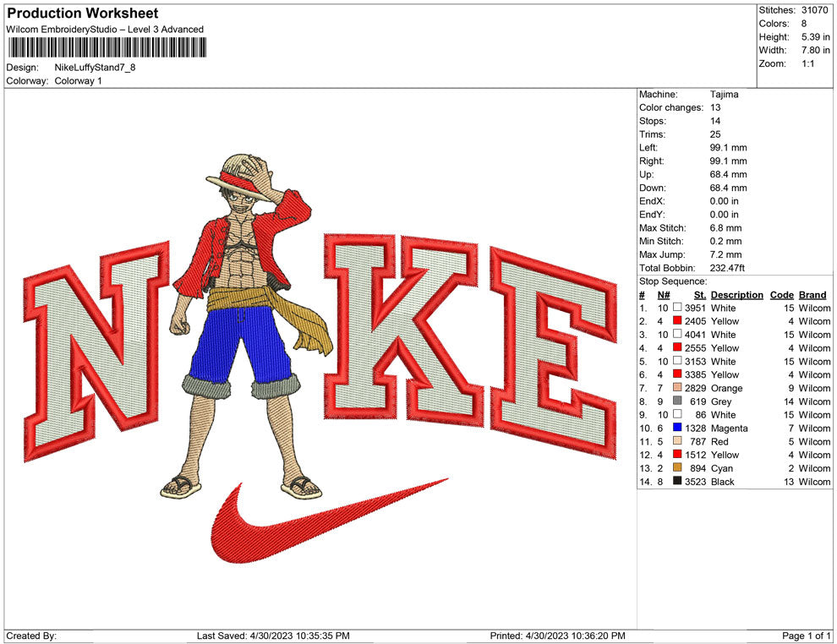Screen dimensions: 837x644
Task: Click the 'Production Worksheet' title
Action: 83,13
